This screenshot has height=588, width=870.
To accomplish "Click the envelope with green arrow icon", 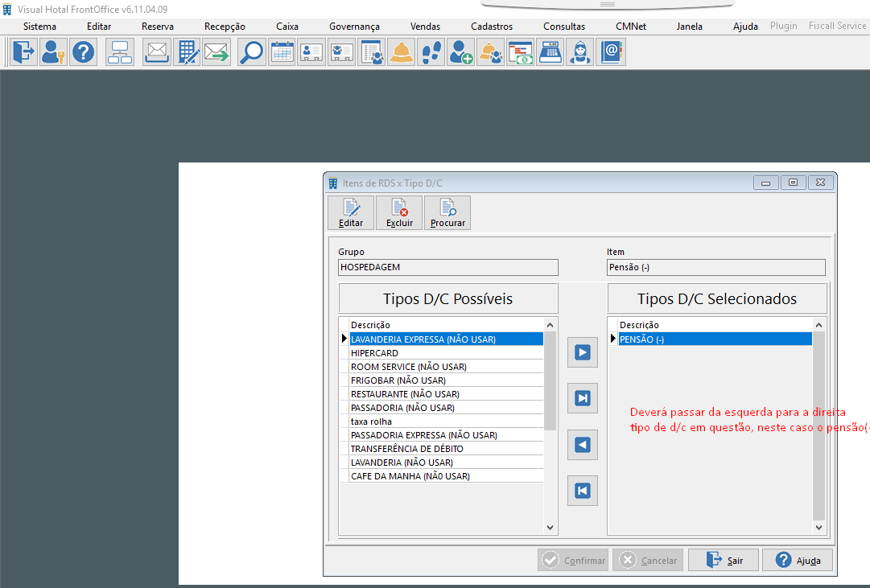I will pos(217,52).
